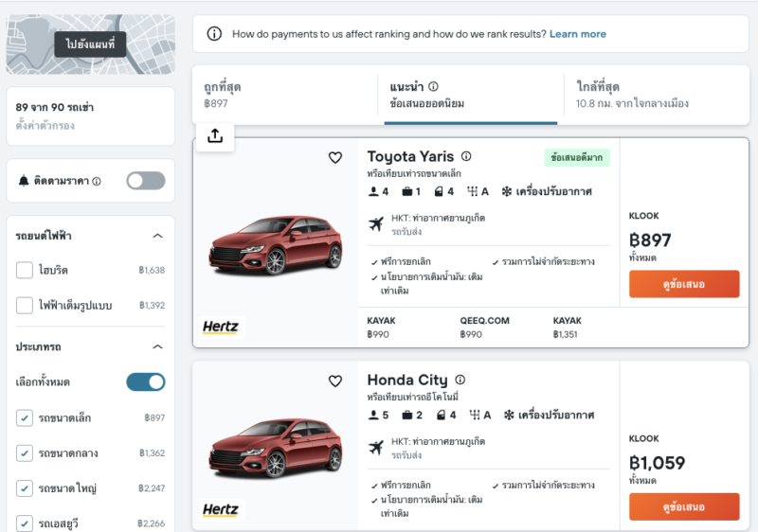Save Honda City with the heart icon
This screenshot has width=758, height=532.
[335, 381]
